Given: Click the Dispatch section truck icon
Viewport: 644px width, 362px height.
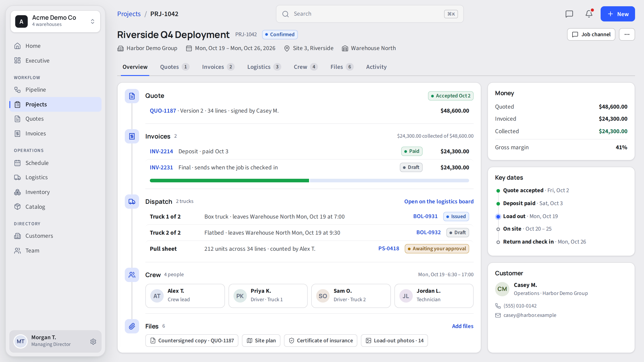Looking at the screenshot, I should [x=132, y=201].
